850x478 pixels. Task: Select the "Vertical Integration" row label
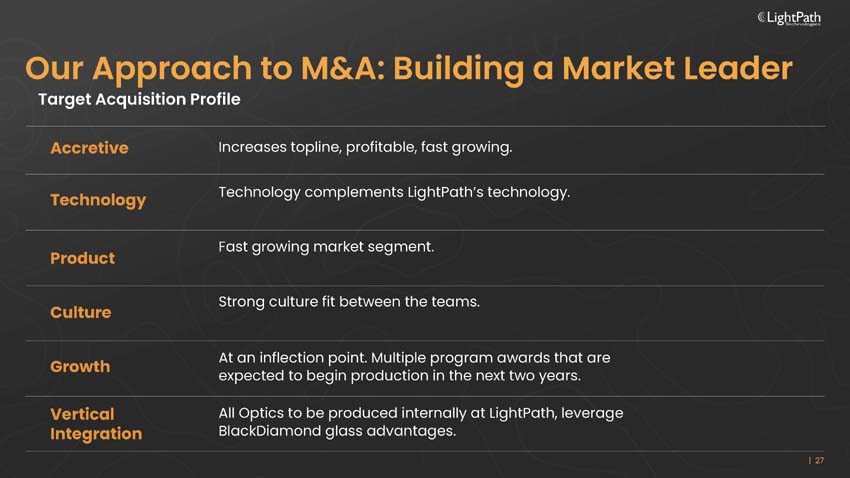(96, 424)
